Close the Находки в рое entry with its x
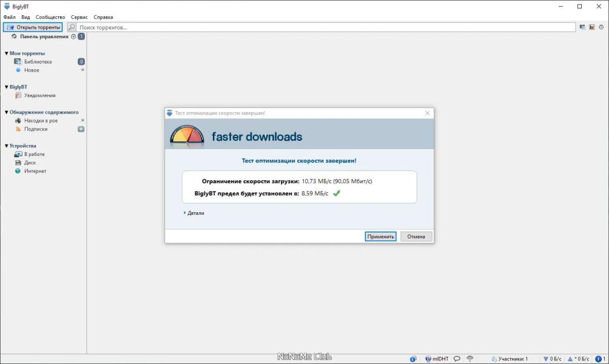 click(x=82, y=121)
